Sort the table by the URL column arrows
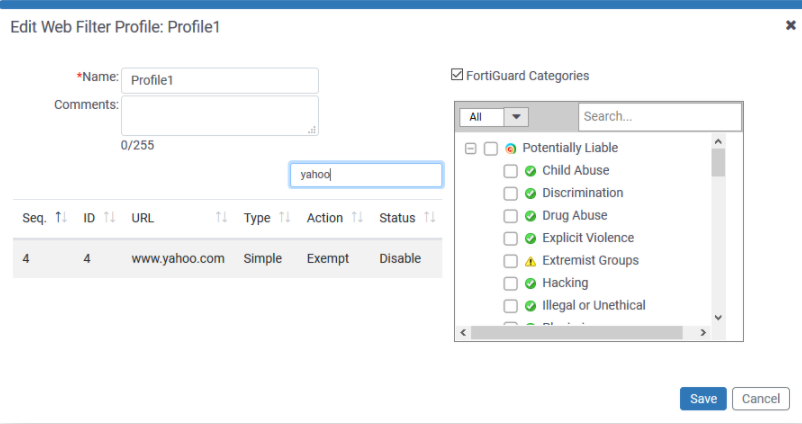 [222, 218]
